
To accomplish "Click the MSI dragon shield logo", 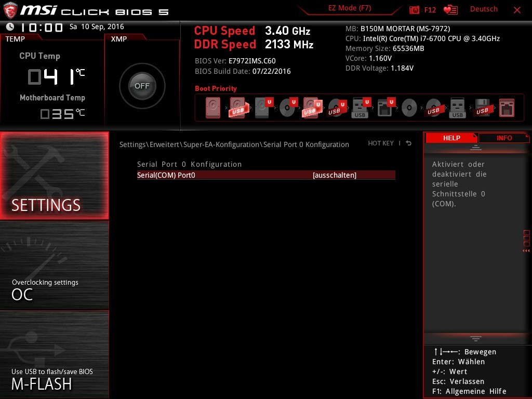I will (x=10, y=10).
